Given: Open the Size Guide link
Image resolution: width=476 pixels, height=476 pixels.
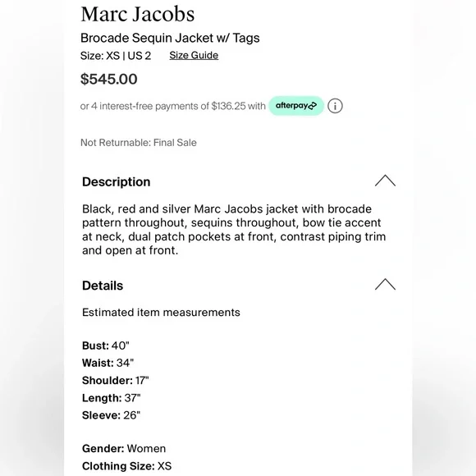Looking at the screenshot, I should 194,56.
